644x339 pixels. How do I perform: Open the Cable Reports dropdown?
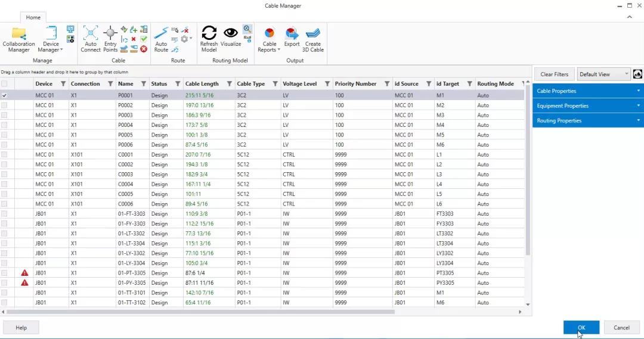pyautogui.click(x=269, y=39)
